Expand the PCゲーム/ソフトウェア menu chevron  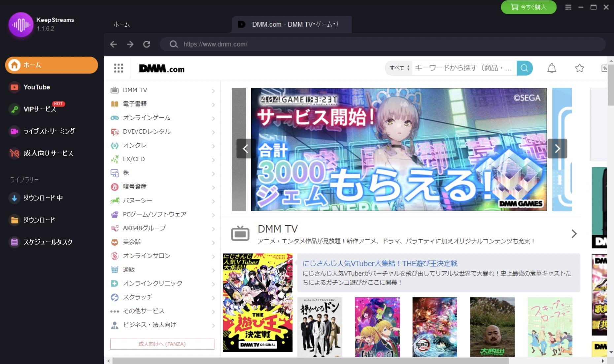click(x=213, y=215)
